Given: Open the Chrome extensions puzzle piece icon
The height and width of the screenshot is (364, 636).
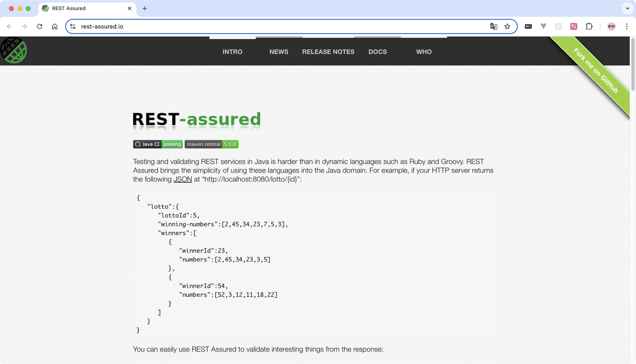Looking at the screenshot, I should (589, 26).
